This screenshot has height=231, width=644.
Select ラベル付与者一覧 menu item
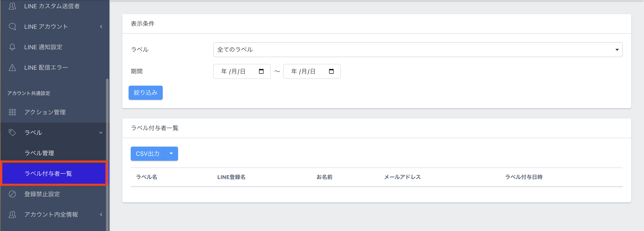tap(48, 173)
